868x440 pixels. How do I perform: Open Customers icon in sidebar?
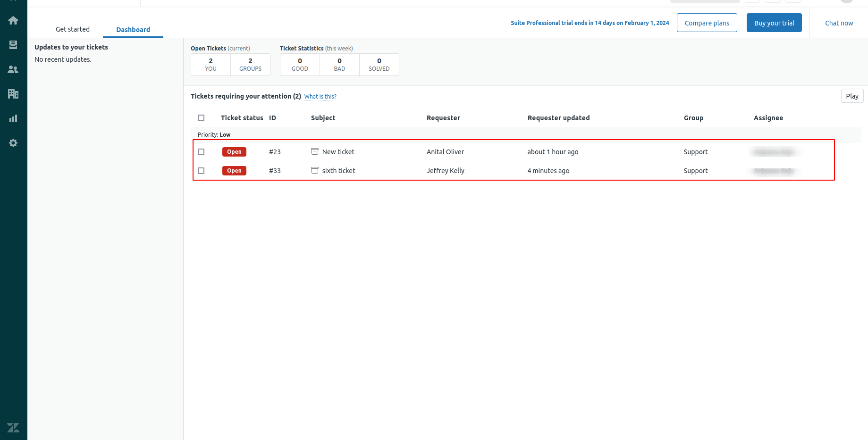click(x=13, y=69)
